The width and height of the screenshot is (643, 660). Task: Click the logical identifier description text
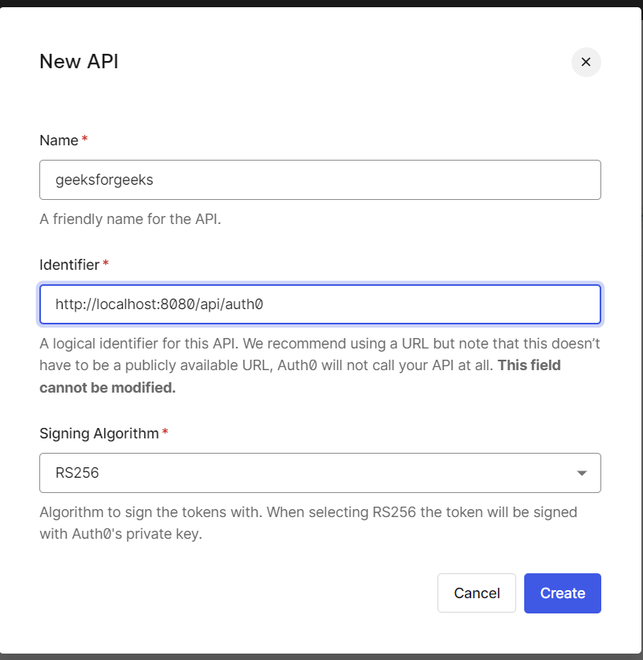(300, 343)
